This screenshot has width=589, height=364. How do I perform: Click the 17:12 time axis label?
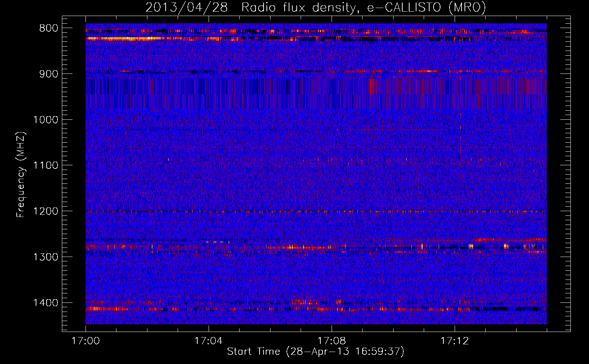pyautogui.click(x=455, y=341)
